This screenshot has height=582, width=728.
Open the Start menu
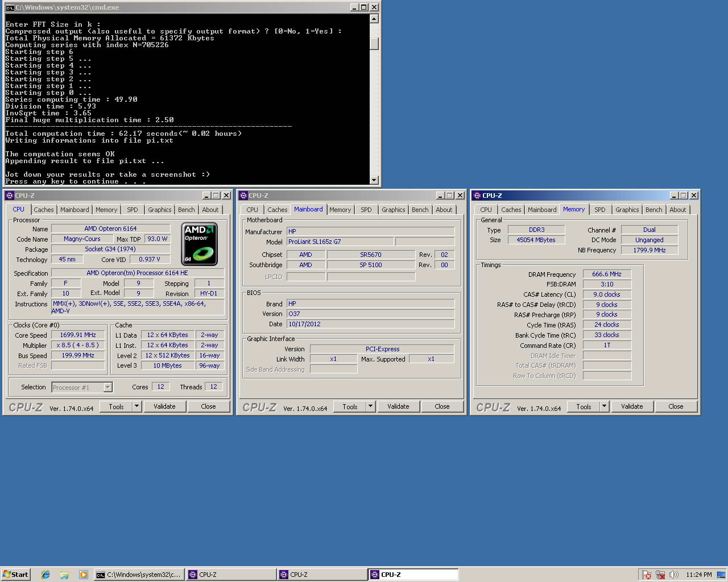click(15, 575)
